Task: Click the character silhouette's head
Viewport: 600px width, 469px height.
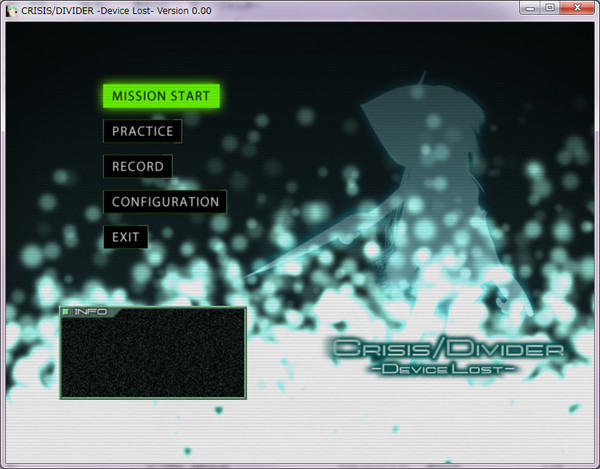Action: pos(423,115)
